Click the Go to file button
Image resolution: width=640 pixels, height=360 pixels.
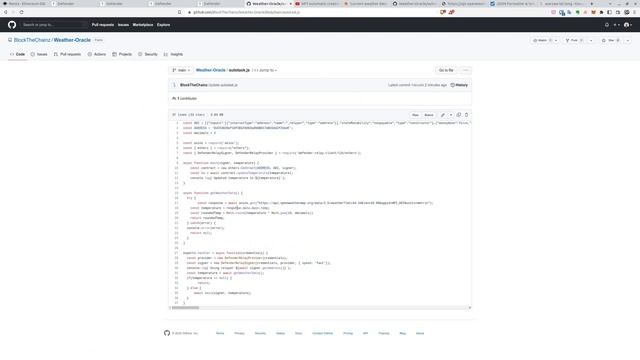click(446, 70)
